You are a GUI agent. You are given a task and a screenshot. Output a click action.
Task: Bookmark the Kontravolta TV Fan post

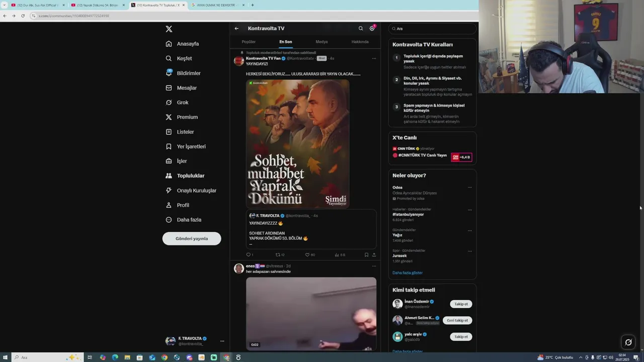(x=366, y=255)
